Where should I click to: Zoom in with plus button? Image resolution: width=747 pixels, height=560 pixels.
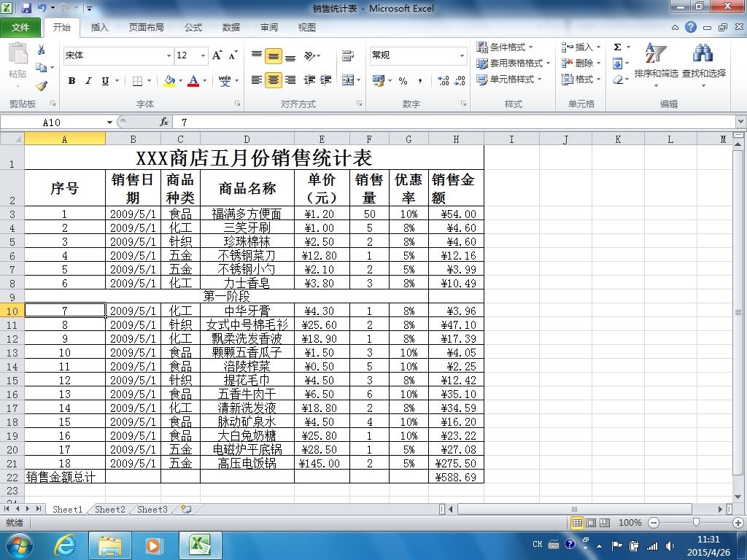[x=738, y=523]
